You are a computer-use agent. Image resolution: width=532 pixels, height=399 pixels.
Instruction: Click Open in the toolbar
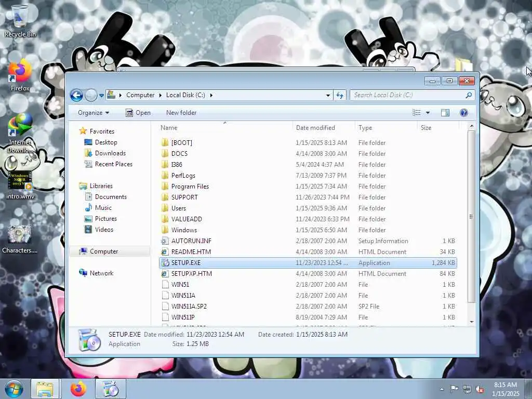pyautogui.click(x=138, y=113)
